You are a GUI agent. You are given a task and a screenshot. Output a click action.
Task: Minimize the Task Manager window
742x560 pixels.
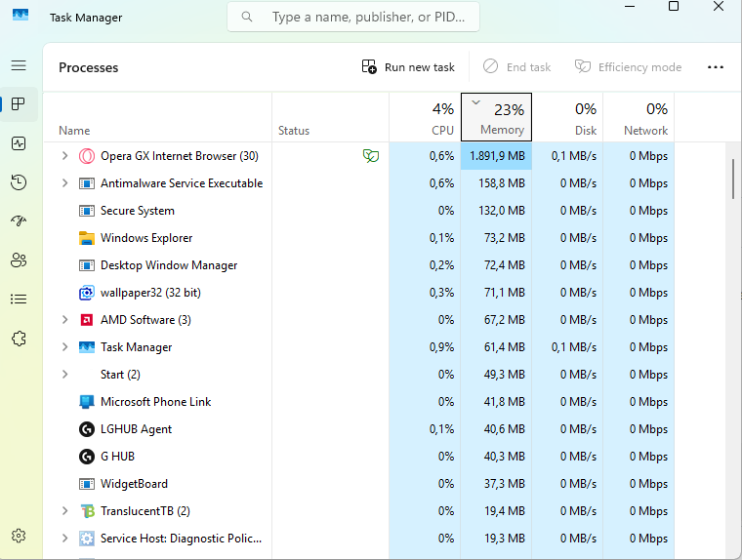[x=630, y=6]
